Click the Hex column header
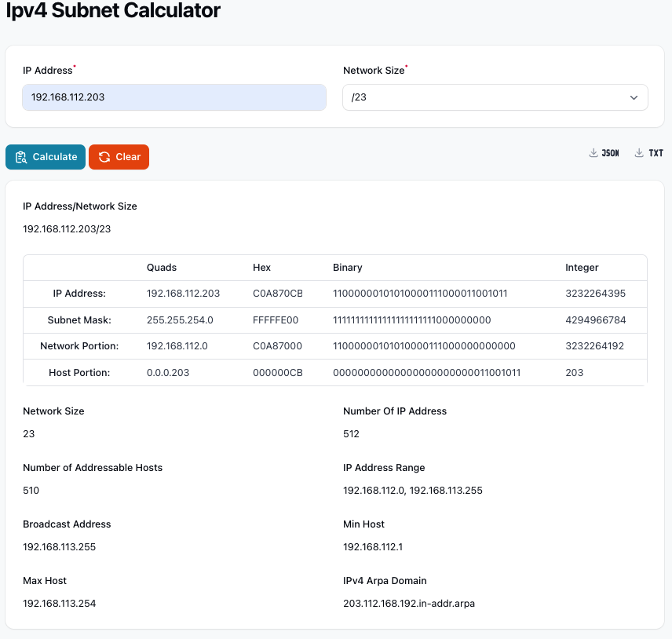This screenshot has height=639, width=672. pyautogui.click(x=262, y=268)
